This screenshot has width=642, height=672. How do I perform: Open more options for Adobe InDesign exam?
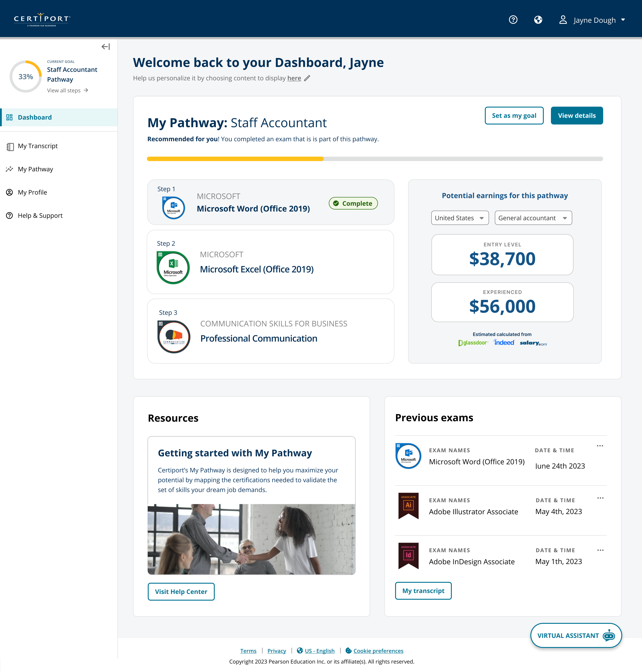(x=600, y=550)
